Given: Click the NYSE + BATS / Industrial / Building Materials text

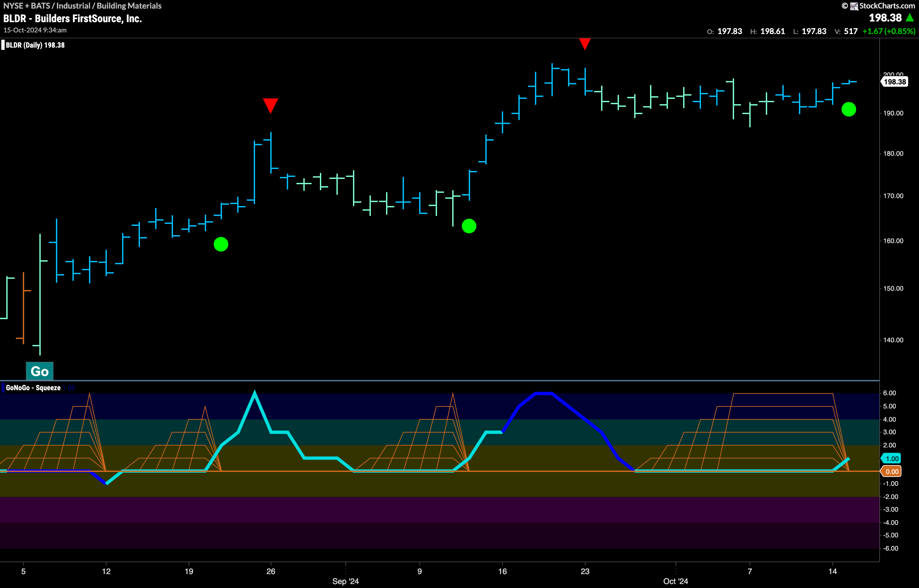Looking at the screenshot, I should pyautogui.click(x=82, y=6).
